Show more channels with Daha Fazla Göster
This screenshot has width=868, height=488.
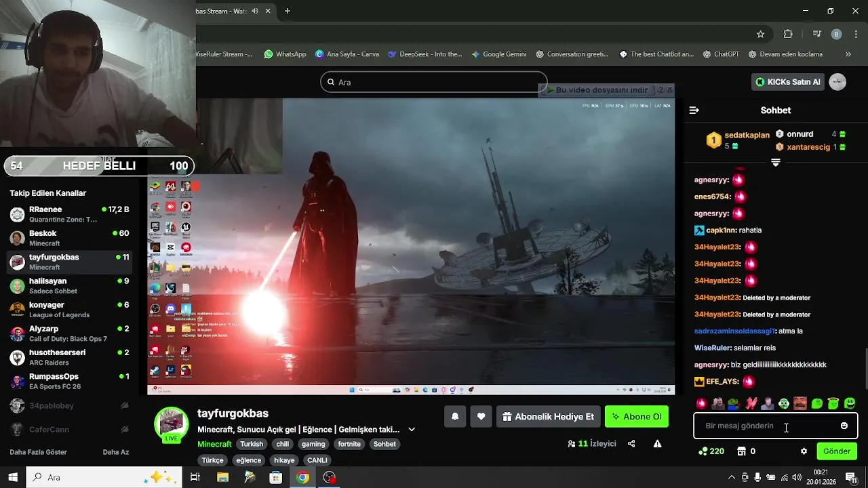click(38, 452)
